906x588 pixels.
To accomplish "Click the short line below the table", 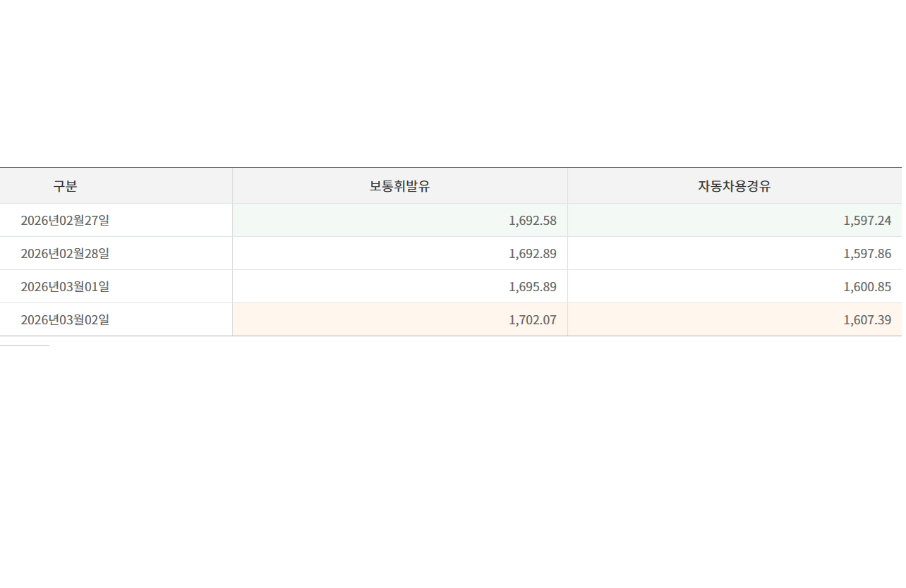I will 25,346.
